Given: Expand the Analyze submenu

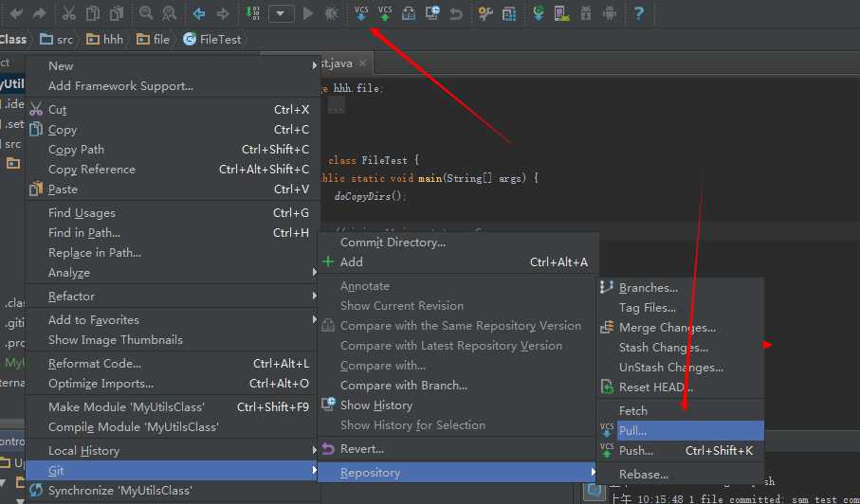Looking at the screenshot, I should pyautogui.click(x=174, y=272).
